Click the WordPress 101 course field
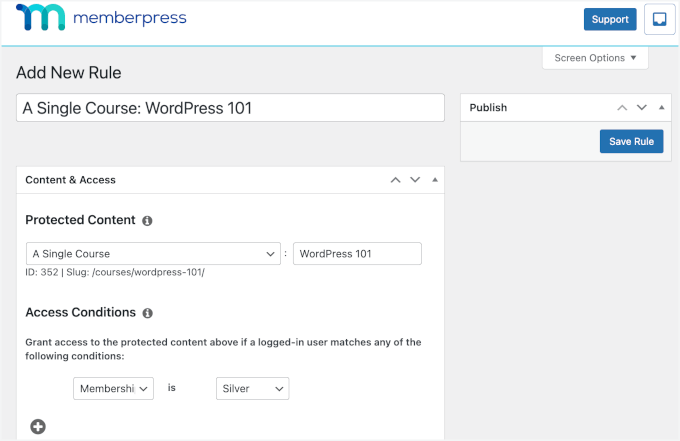This screenshot has width=680, height=441. click(357, 254)
